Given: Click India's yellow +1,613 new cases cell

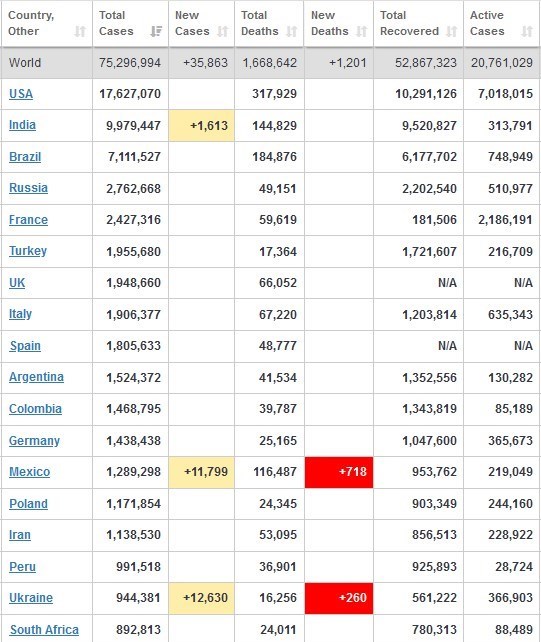Looking at the screenshot, I should pyautogui.click(x=201, y=126).
